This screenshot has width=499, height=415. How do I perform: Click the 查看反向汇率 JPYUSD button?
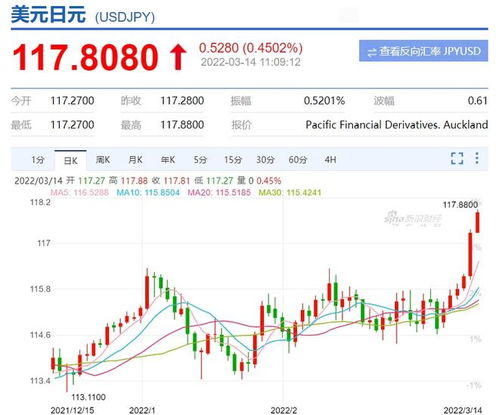(423, 51)
